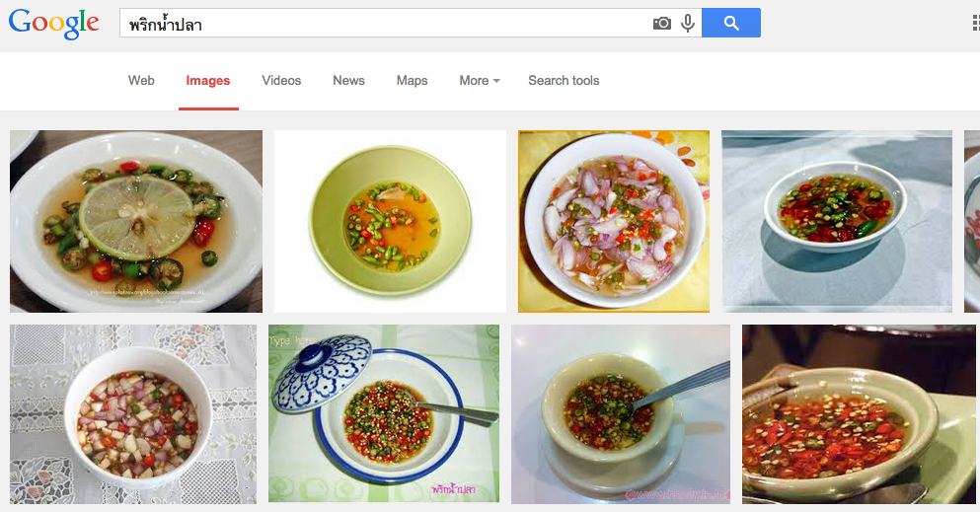The height and width of the screenshot is (512, 980).
Task: Click the camera search-by-image icon
Action: [662, 24]
